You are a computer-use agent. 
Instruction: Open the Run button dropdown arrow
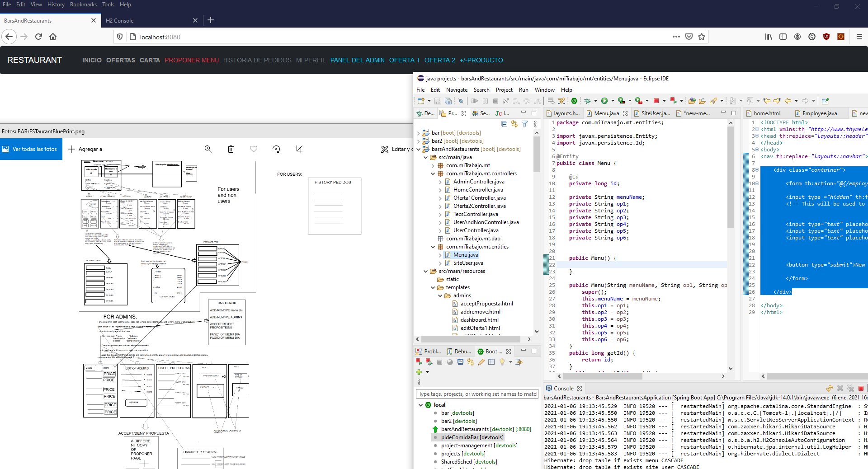coord(613,101)
